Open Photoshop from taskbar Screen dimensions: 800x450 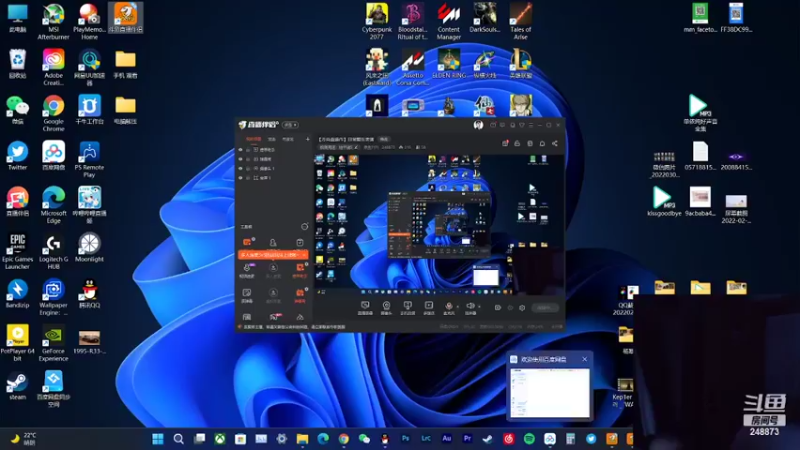pos(406,439)
